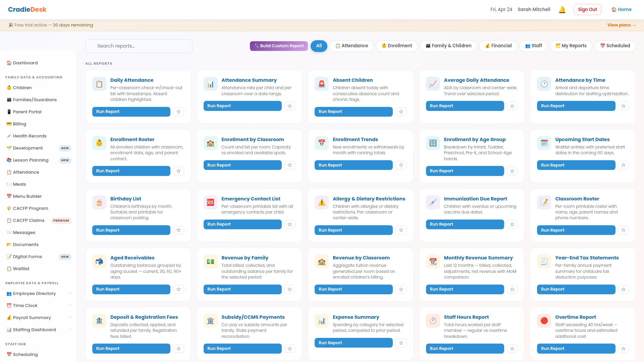Switch to the Financial filter tab
Image resolution: width=644 pixels, height=362 pixels.
point(498,46)
